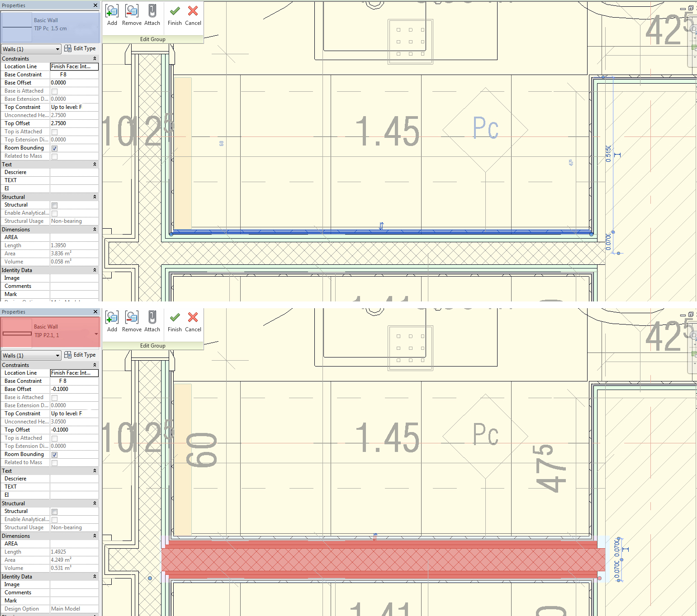The image size is (697, 616).
Task: Click the Basic Wall TIP Pc type preview thumbnail
Action: (17, 27)
